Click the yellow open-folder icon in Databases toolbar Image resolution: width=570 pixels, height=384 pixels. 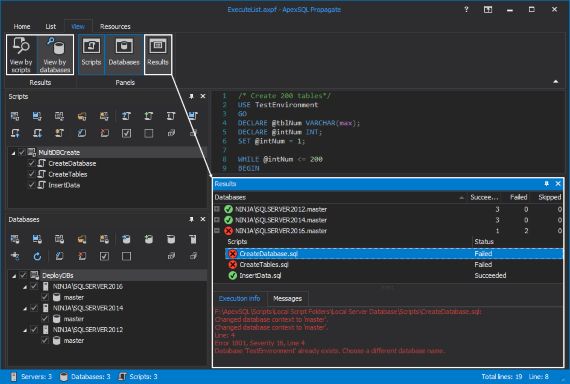pyautogui.click(x=82, y=239)
